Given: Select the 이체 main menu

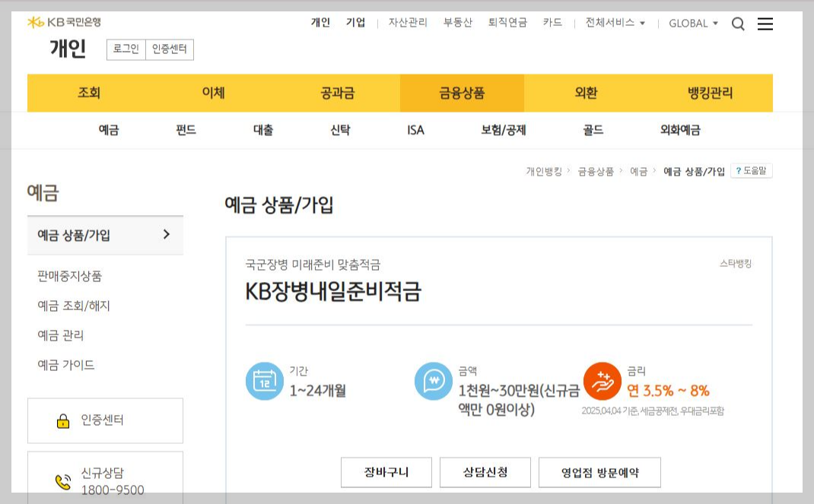Looking at the screenshot, I should tap(213, 93).
